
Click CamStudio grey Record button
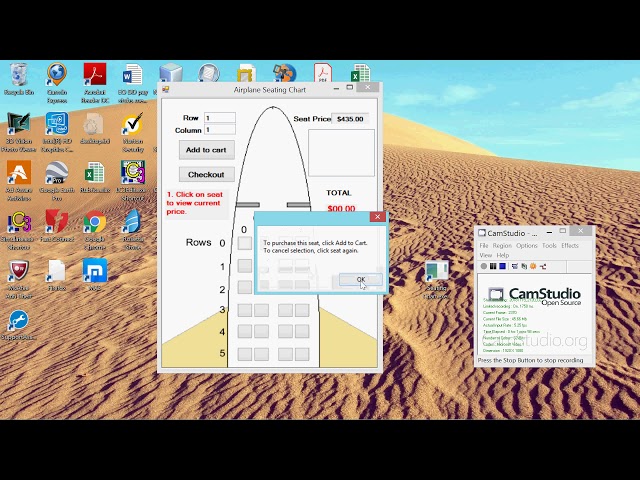(484, 266)
